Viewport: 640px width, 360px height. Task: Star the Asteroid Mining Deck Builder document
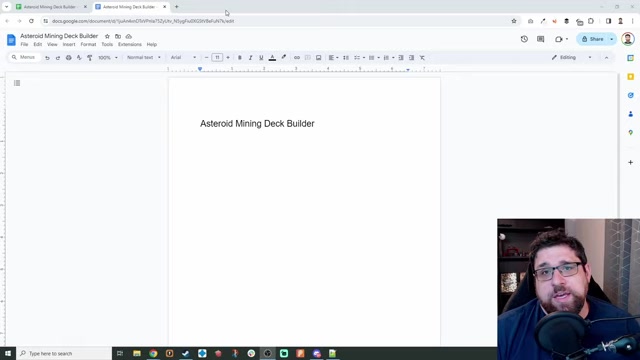(x=107, y=36)
